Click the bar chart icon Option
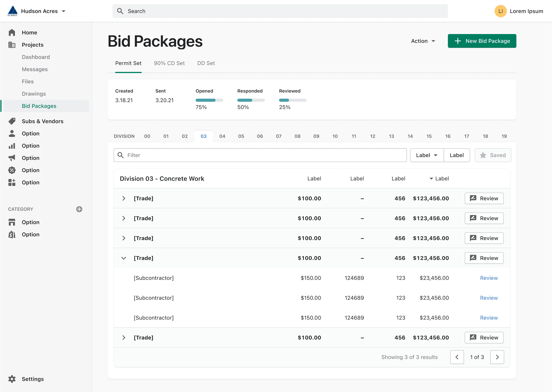The height and width of the screenshot is (392, 552). tap(12, 146)
